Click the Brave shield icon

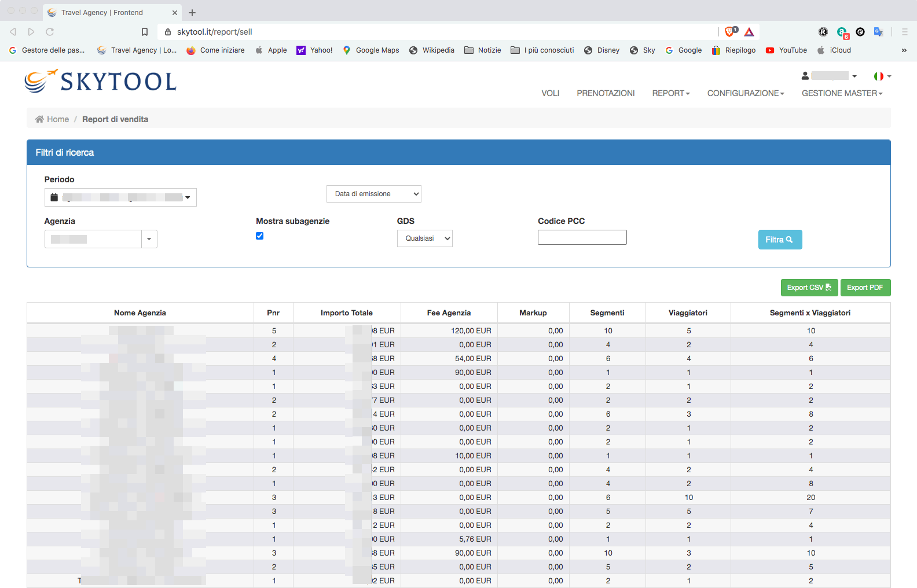coord(729,32)
